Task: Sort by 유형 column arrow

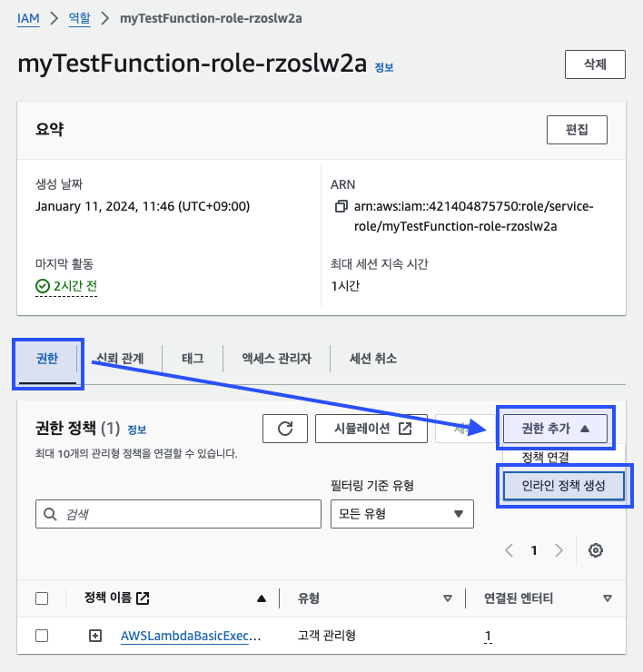Action: tap(448, 598)
